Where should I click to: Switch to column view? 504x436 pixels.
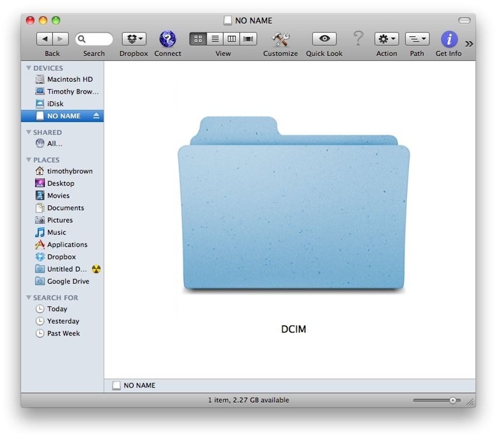point(231,38)
